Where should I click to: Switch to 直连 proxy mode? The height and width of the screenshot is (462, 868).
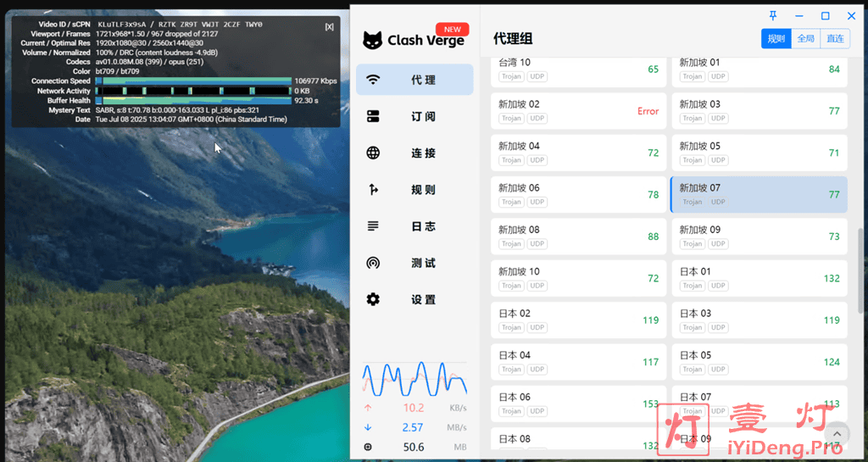pyautogui.click(x=834, y=39)
